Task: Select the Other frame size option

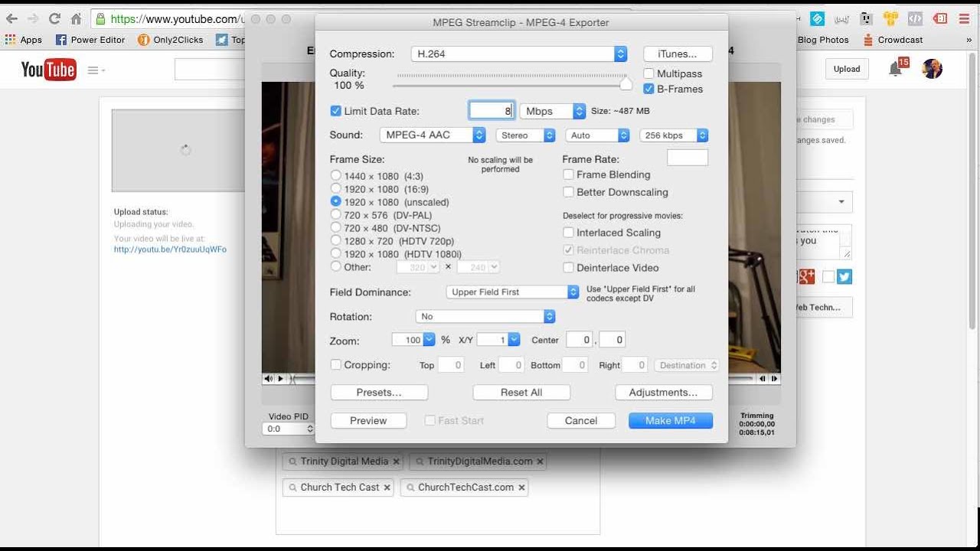Action: click(x=335, y=266)
